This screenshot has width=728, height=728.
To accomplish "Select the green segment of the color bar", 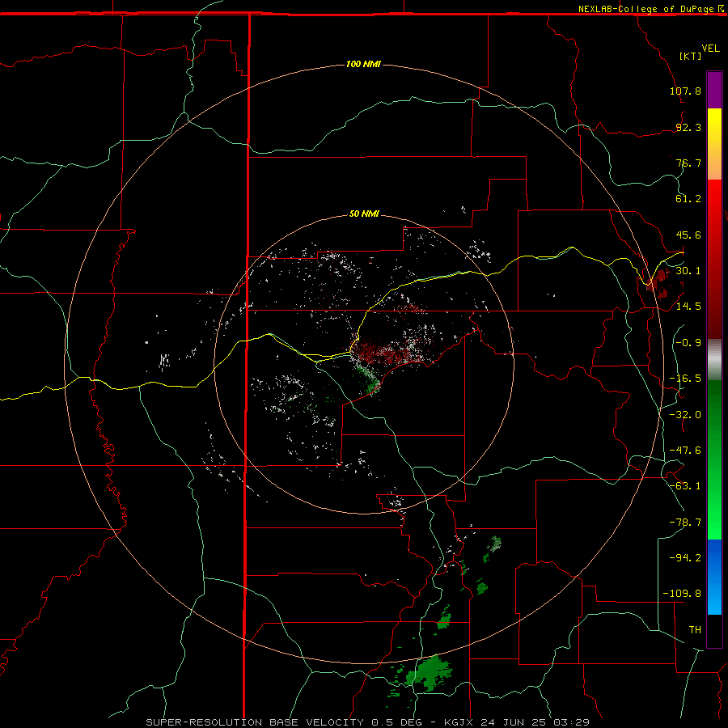I will 714,459.
